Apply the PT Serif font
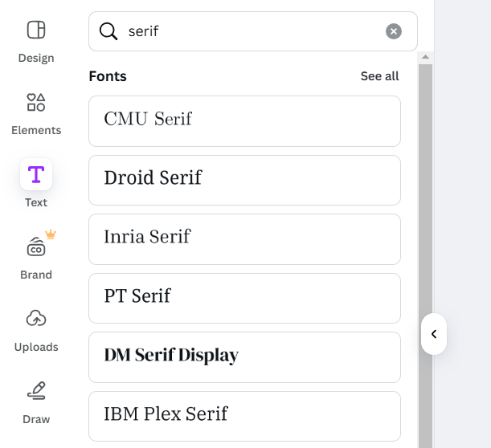The width and height of the screenshot is (491, 448). 244,298
